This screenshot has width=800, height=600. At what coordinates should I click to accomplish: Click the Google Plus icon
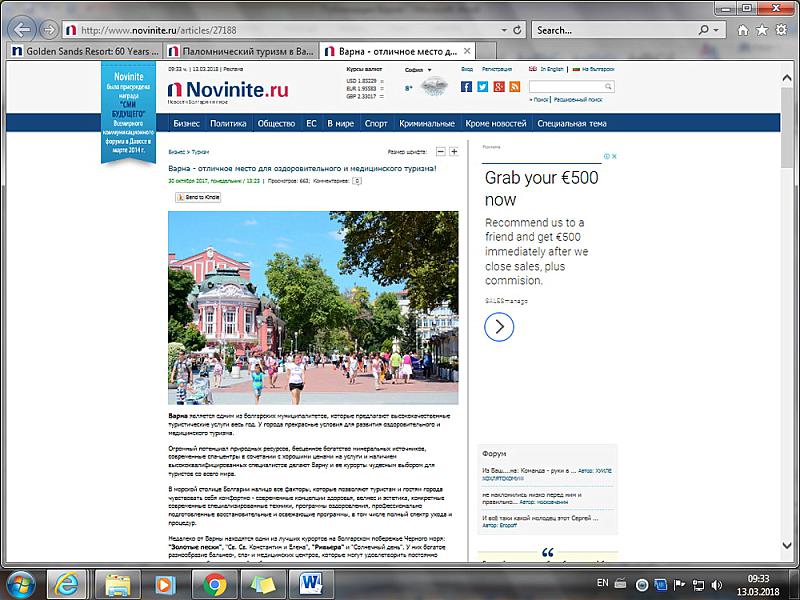point(498,87)
